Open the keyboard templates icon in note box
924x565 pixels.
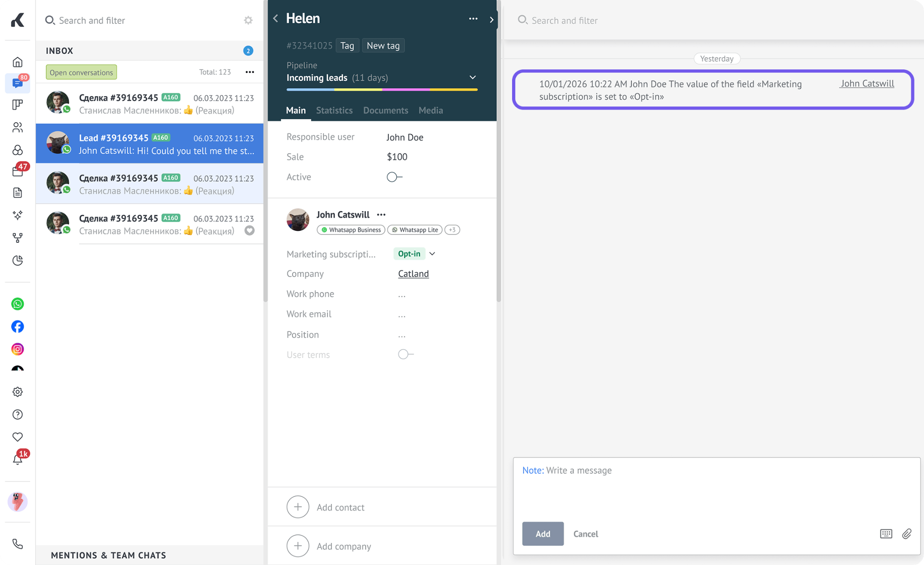[886, 534]
